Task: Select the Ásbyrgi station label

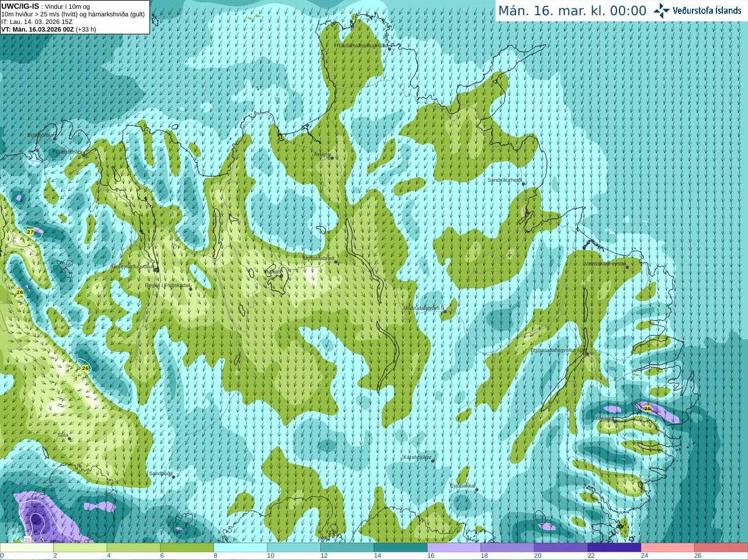Action: pos(322,154)
